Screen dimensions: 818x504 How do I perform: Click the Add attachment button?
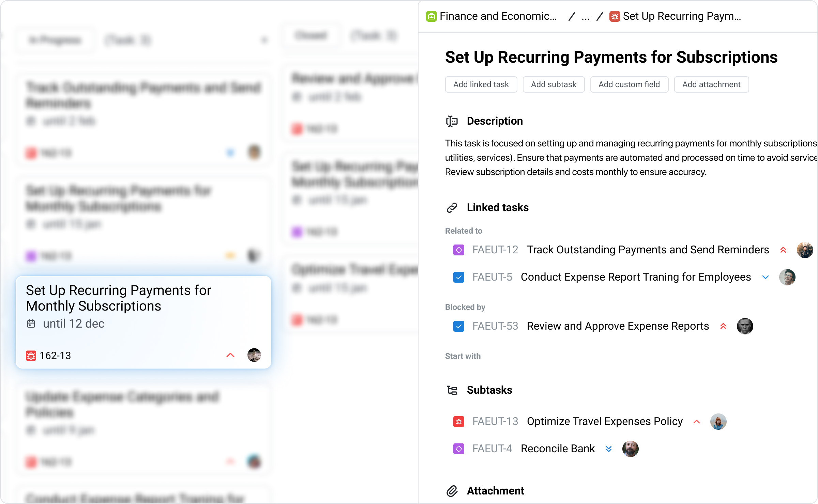(711, 84)
